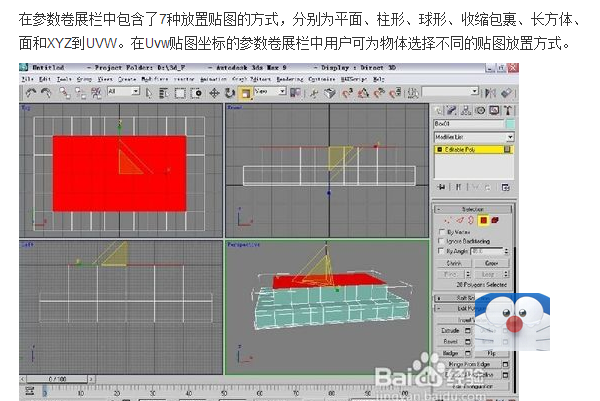
Task: Collapse the Selection rollout header
Action: pos(473,209)
